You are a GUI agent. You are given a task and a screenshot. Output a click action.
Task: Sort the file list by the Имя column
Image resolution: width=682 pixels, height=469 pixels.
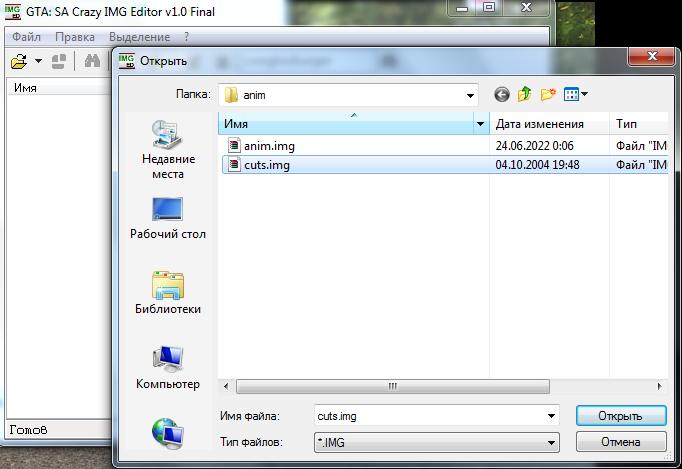point(346,124)
